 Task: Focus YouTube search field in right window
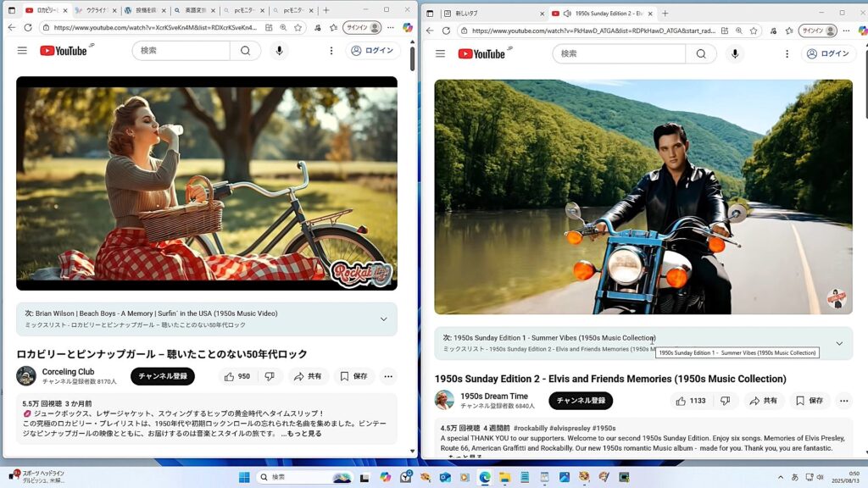619,53
